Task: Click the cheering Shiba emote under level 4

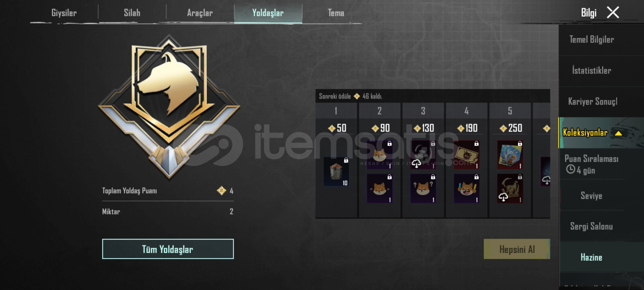Action: [466, 189]
